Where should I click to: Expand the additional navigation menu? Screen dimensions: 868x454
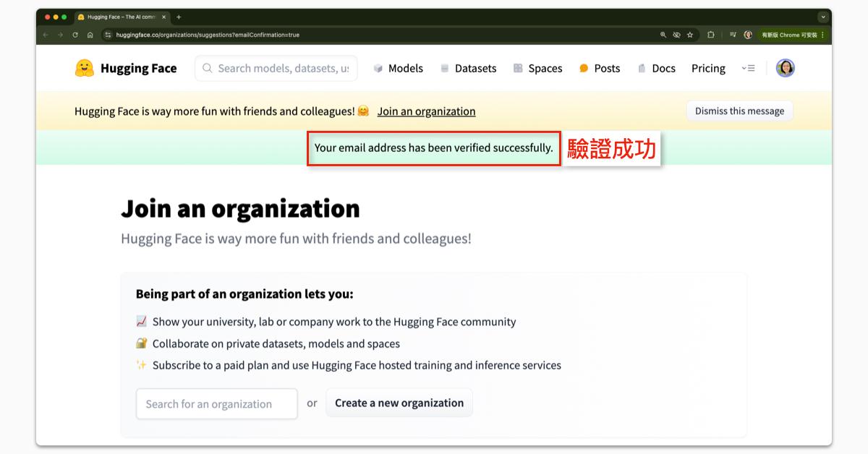748,68
